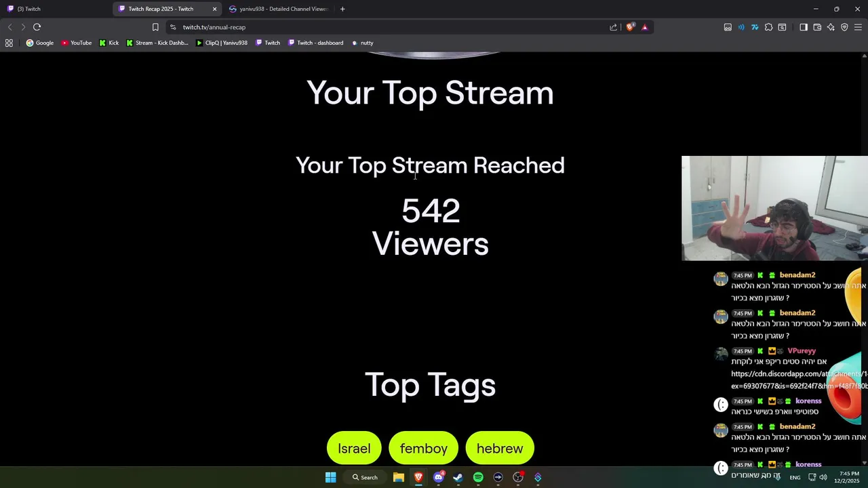868x488 pixels.
Task: Click the Israel tag pill
Action: coord(354,449)
